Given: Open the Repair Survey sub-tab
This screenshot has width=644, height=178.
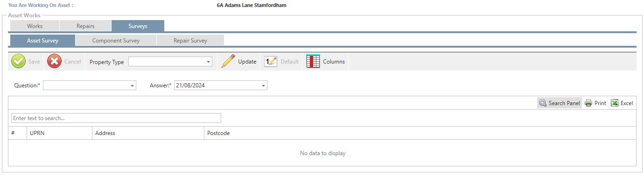Looking at the screenshot, I should click(190, 41).
